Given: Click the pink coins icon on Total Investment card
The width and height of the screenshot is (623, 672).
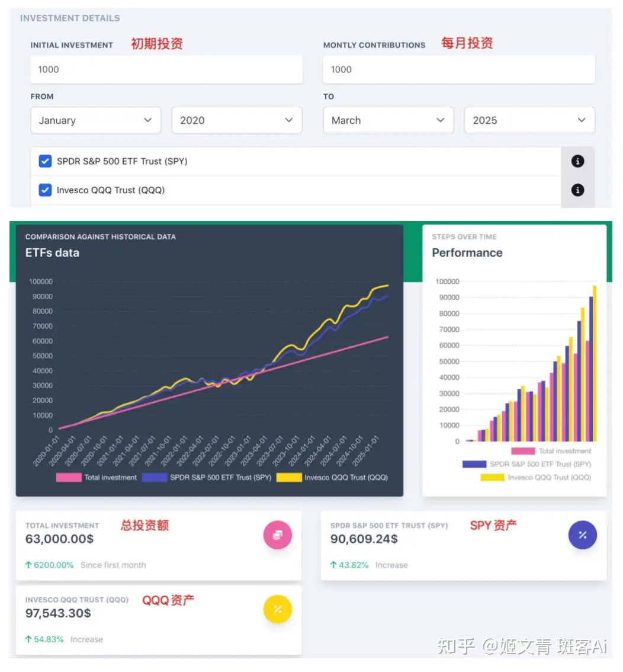Looking at the screenshot, I should click(278, 535).
